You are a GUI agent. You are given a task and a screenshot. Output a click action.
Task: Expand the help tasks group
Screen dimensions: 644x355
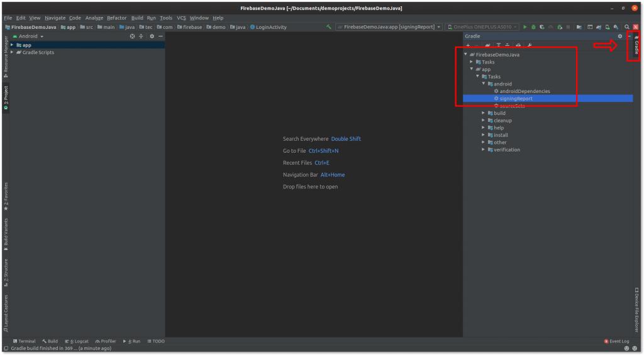[x=484, y=128]
